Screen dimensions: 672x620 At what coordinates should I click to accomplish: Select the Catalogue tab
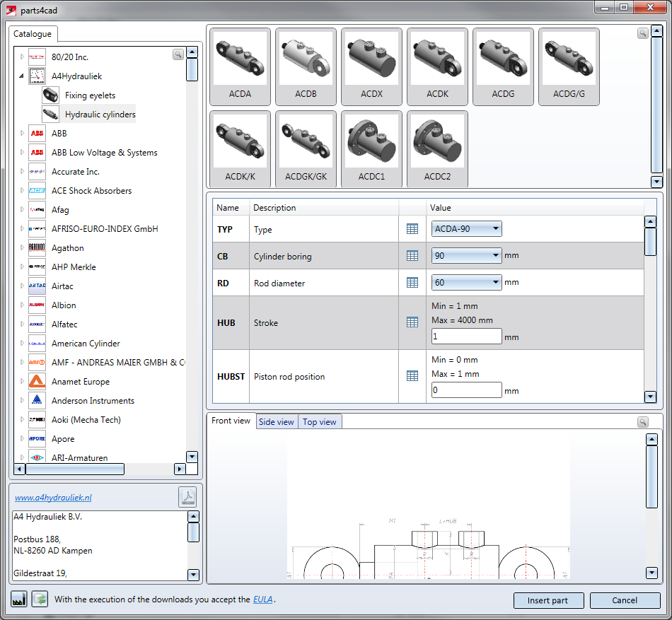coord(33,34)
